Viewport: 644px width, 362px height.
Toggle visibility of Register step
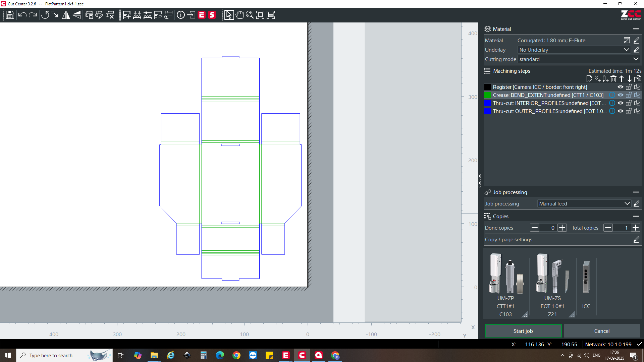pos(621,87)
